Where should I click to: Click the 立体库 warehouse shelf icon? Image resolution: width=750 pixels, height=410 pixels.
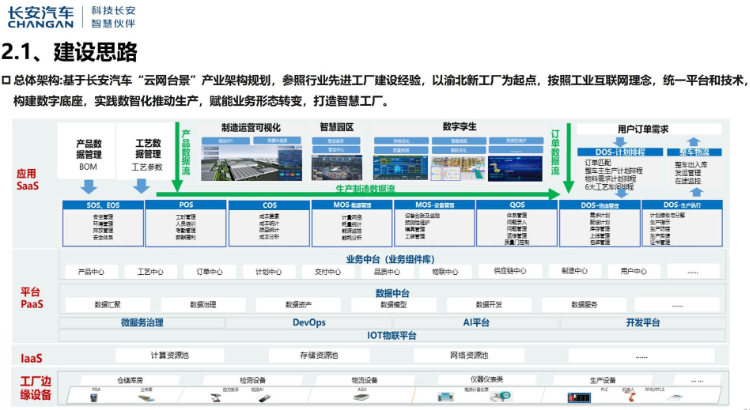pyautogui.click(x=146, y=398)
